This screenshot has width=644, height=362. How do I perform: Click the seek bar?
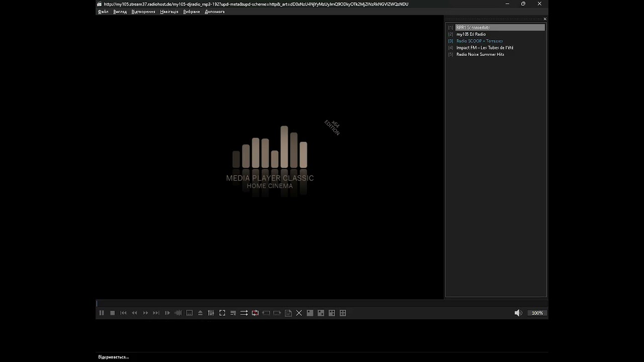321,303
